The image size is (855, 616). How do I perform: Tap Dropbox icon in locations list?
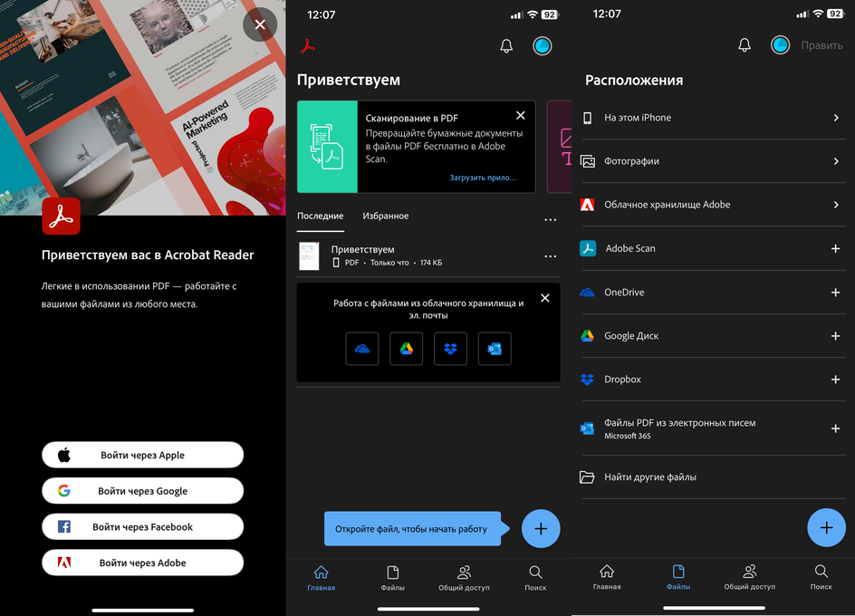(x=587, y=380)
